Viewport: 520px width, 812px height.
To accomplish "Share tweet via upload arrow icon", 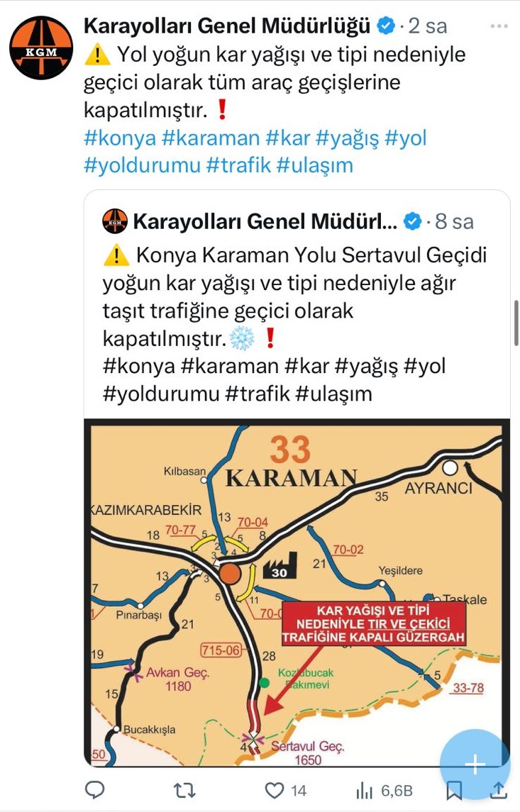I will click(x=498, y=790).
